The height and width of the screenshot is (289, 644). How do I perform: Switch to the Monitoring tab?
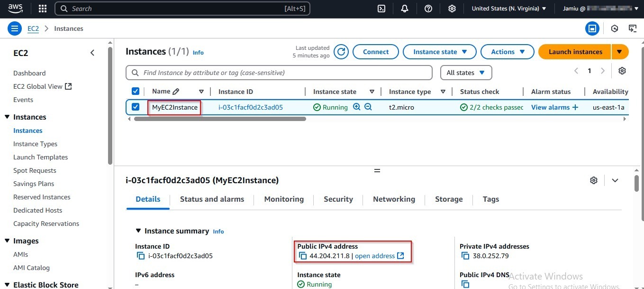284,199
